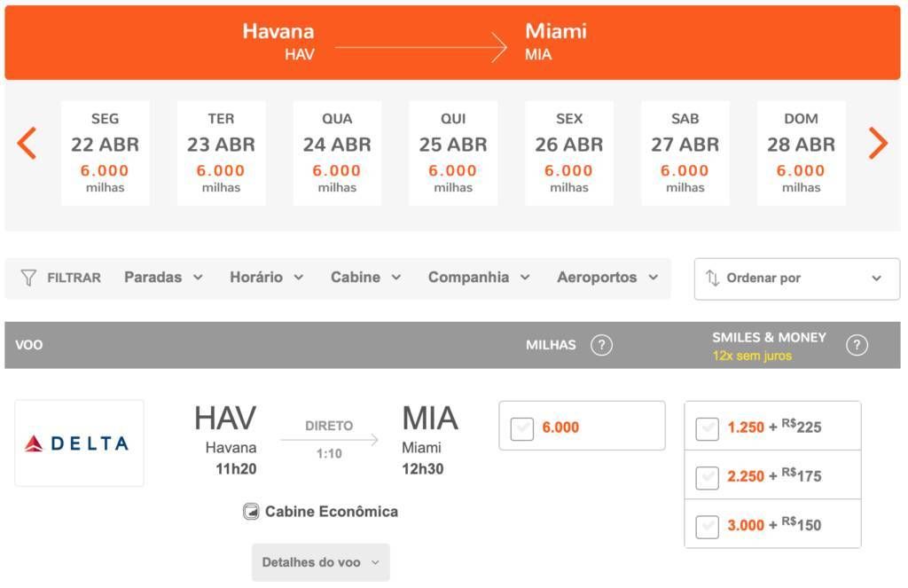
Task: Click the funnel filter icon
Action: 27,278
